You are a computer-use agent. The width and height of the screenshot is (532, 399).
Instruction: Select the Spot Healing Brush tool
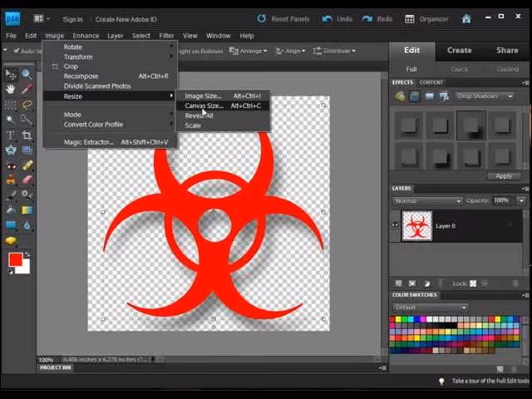click(27, 165)
